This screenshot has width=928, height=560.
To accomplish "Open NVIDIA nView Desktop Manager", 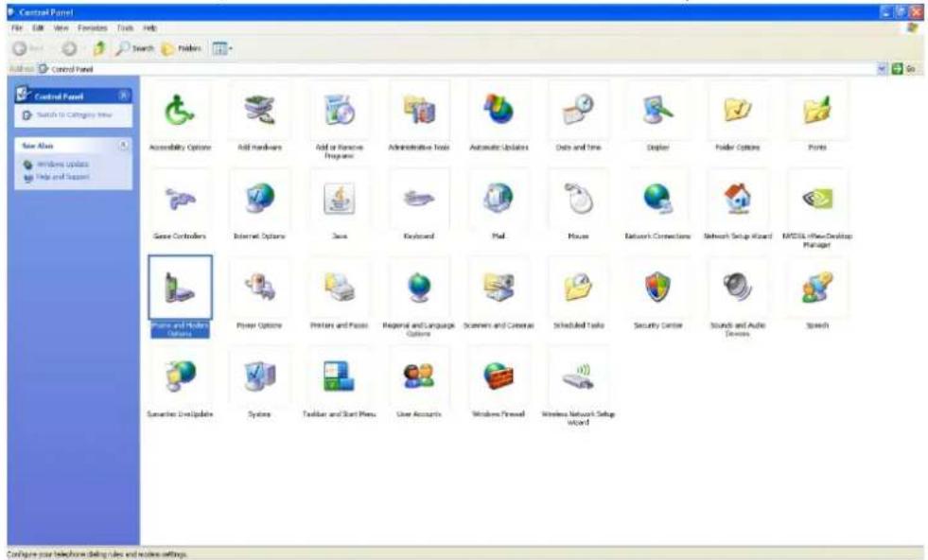I will point(817,200).
